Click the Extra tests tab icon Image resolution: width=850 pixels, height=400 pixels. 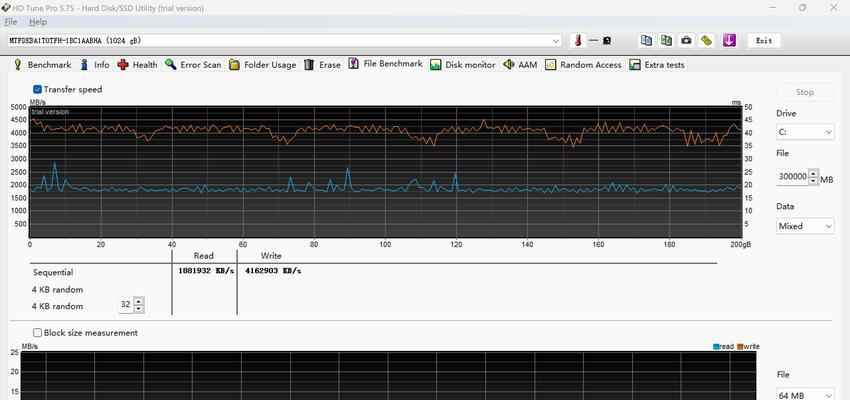(x=635, y=64)
